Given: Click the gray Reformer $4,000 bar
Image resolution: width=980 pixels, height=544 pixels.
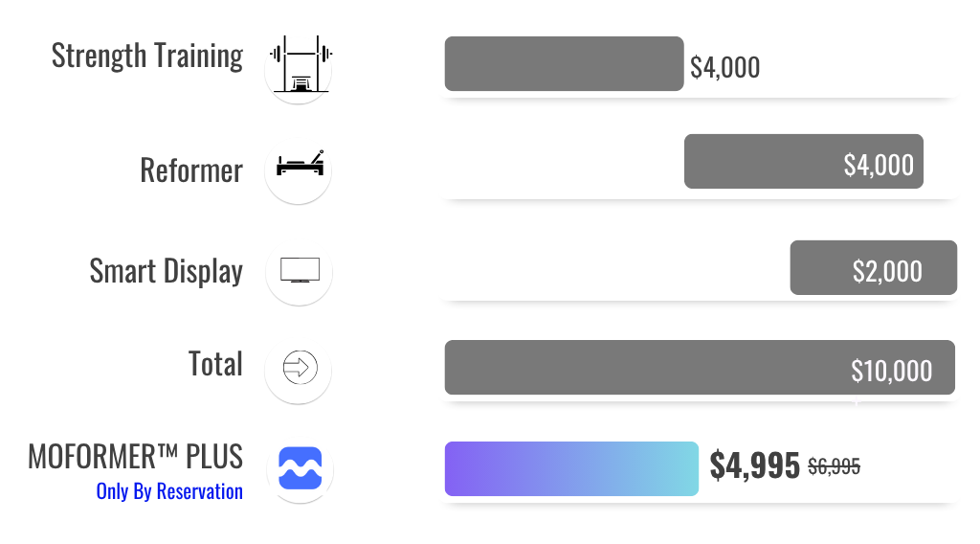Looking at the screenshot, I should [804, 161].
